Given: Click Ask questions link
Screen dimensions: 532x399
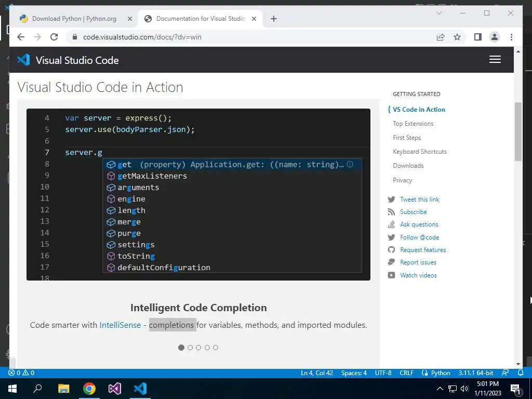Looking at the screenshot, I should pyautogui.click(x=419, y=224).
